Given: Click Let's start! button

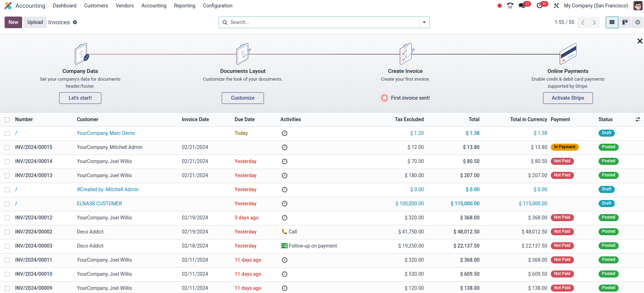Looking at the screenshot, I should pos(80,98).
